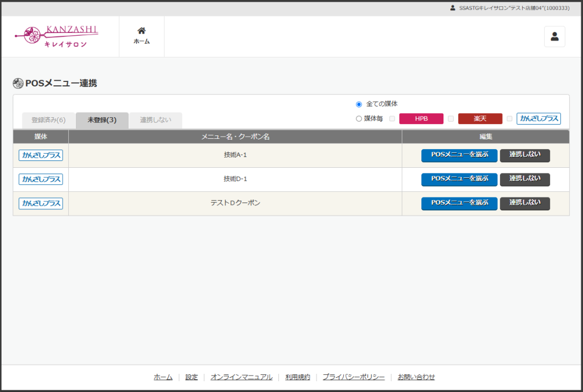583x392 pixels.
Task: Click the かんざしプラス badge in 技術D-1 row
Action: click(41, 179)
